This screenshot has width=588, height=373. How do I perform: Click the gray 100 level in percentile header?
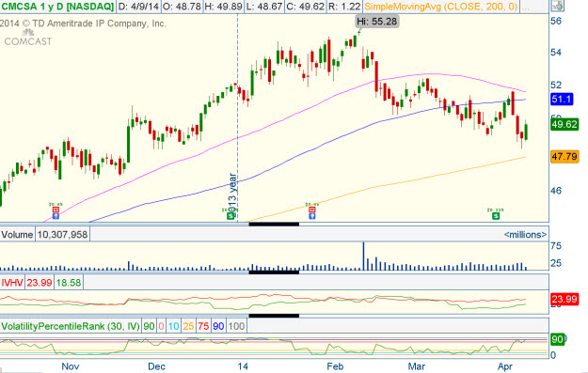pyautogui.click(x=236, y=326)
